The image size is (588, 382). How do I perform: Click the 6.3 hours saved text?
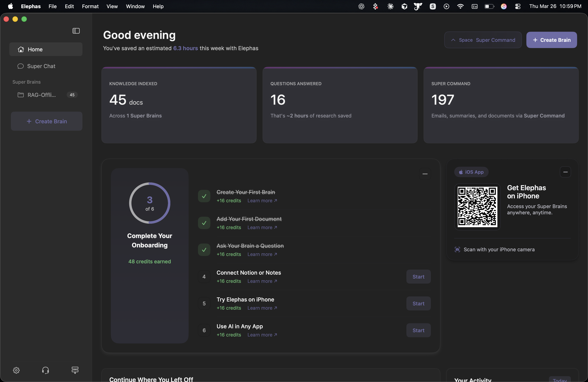click(185, 48)
